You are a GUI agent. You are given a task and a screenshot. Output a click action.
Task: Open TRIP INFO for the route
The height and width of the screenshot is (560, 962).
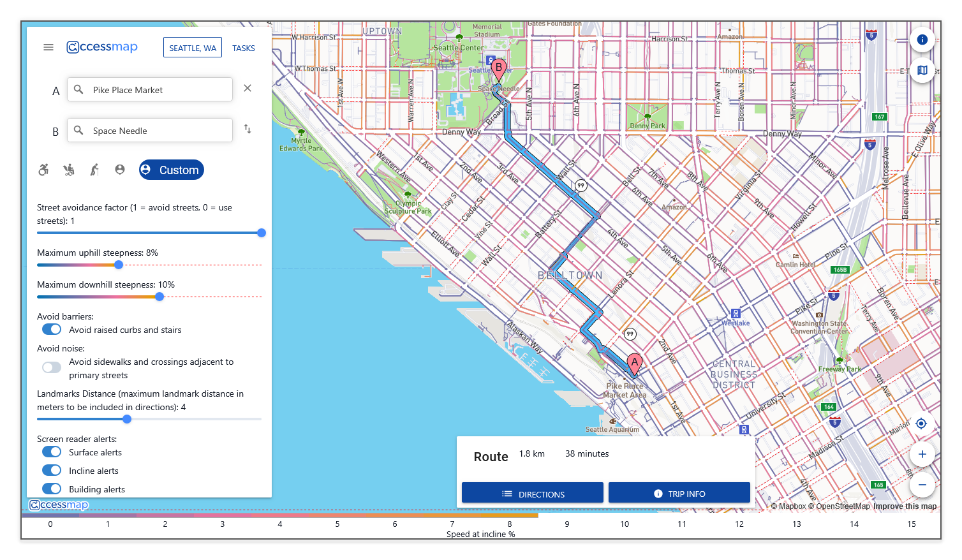click(679, 492)
